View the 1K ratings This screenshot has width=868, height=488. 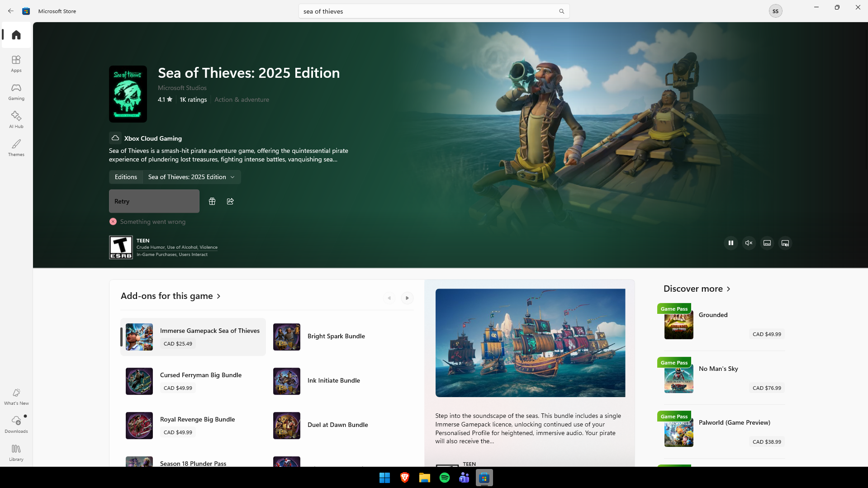point(193,99)
